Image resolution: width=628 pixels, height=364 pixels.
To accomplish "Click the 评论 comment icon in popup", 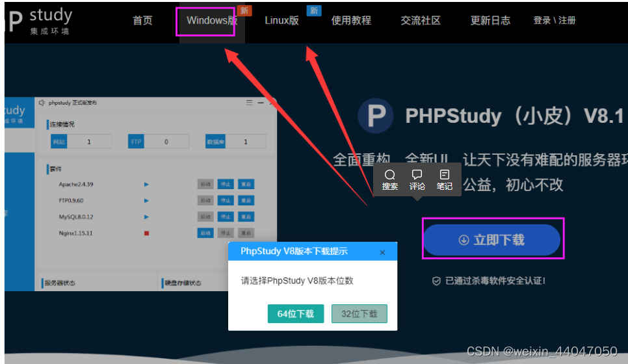I will pos(417,180).
